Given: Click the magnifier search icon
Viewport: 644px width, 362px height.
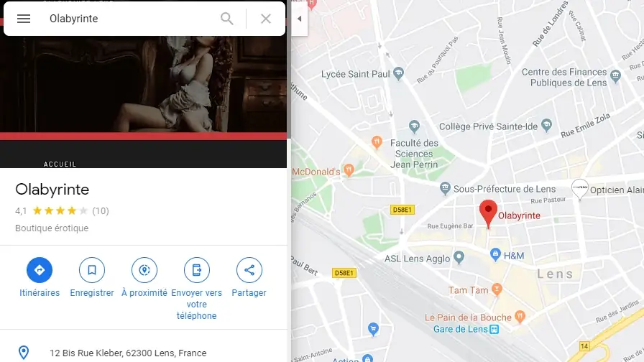Looking at the screenshot, I should [226, 19].
